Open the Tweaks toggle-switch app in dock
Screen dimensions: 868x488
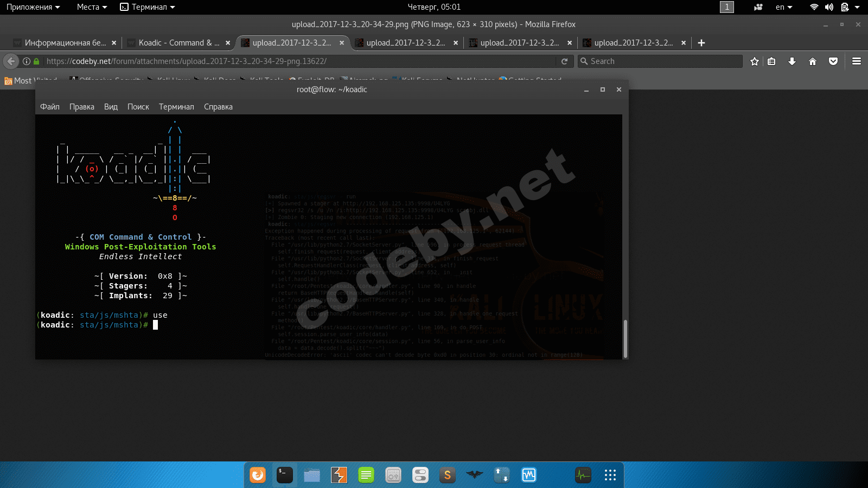tap(420, 476)
